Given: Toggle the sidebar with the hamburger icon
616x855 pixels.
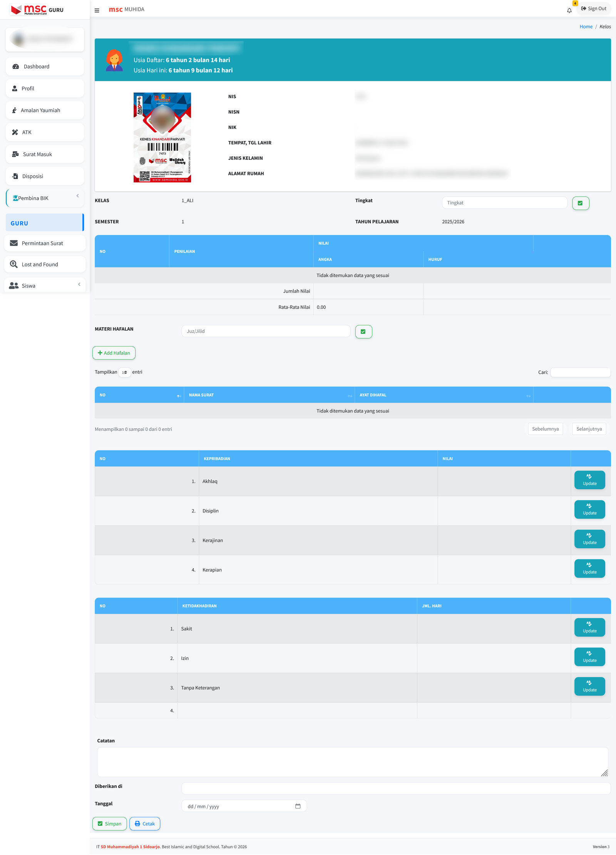Looking at the screenshot, I should pyautogui.click(x=97, y=10).
